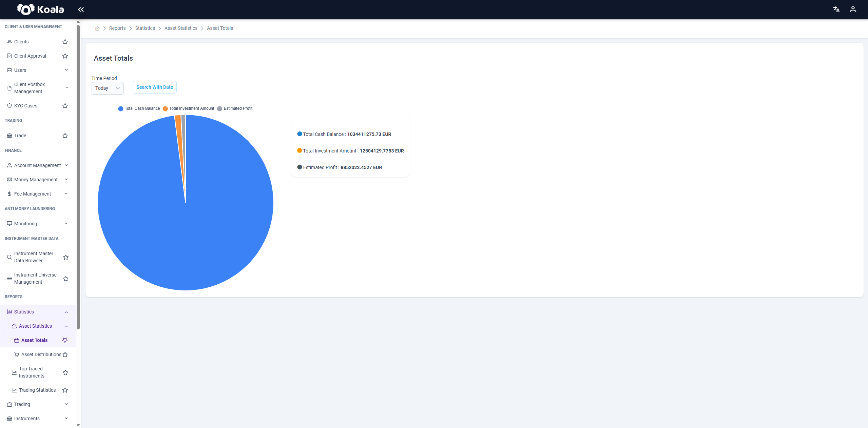
Task: Favorite the Clients star
Action: click(65, 42)
